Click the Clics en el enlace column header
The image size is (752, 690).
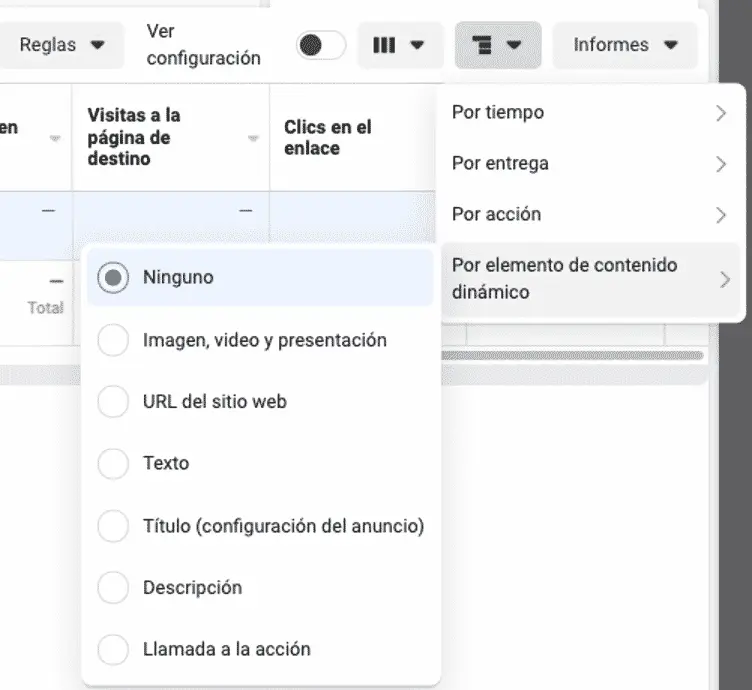tap(328, 138)
